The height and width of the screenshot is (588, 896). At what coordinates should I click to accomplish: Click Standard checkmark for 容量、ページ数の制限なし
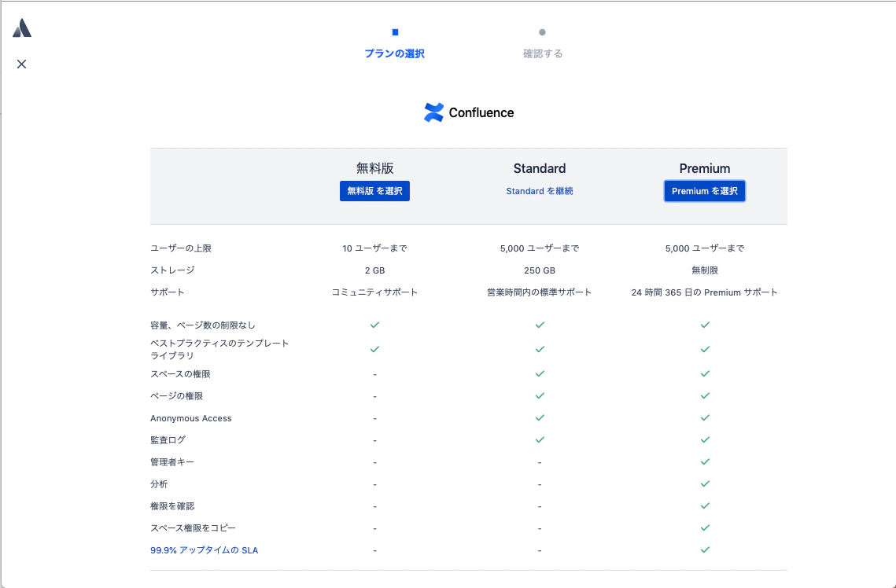tap(540, 325)
